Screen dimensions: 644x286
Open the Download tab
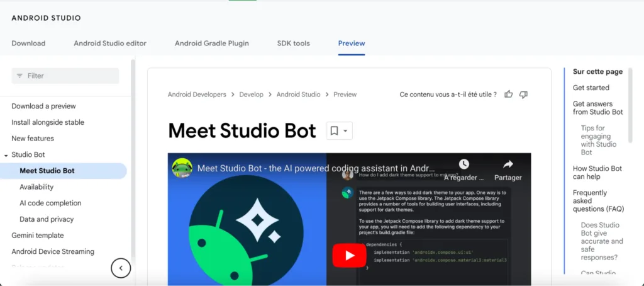(x=28, y=43)
